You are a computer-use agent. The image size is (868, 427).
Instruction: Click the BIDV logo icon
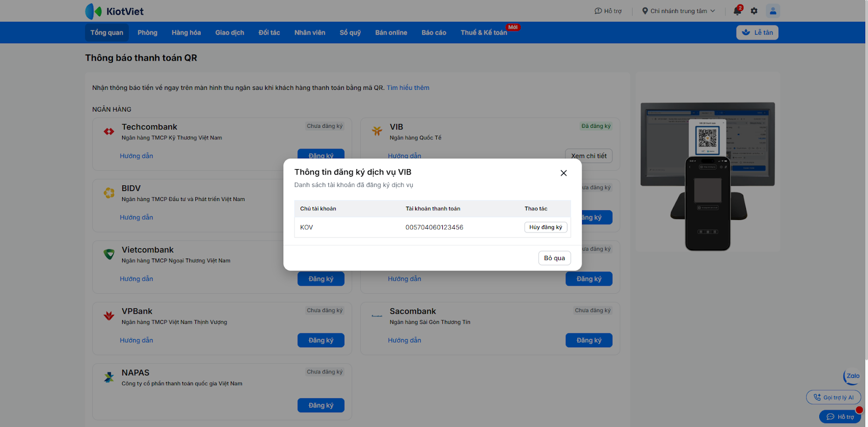(x=109, y=192)
